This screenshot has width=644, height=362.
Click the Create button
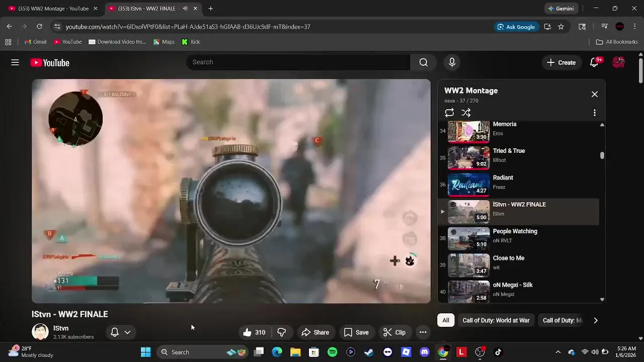pyautogui.click(x=561, y=62)
